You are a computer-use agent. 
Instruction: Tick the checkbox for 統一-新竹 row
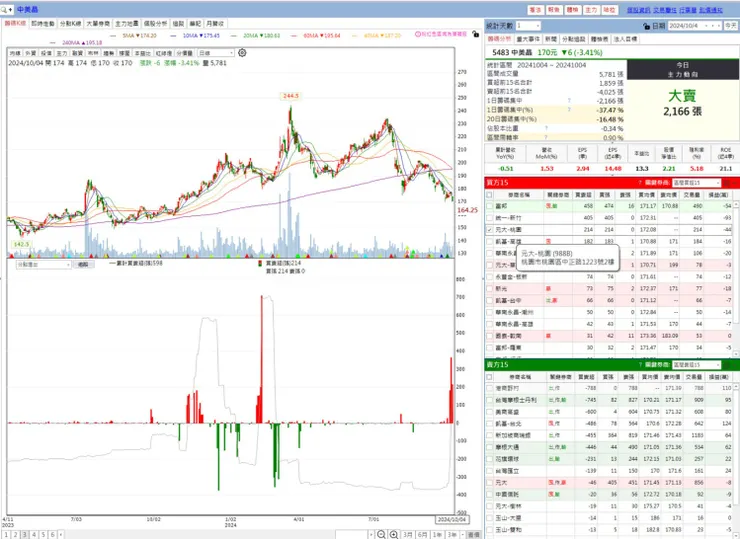point(489,218)
